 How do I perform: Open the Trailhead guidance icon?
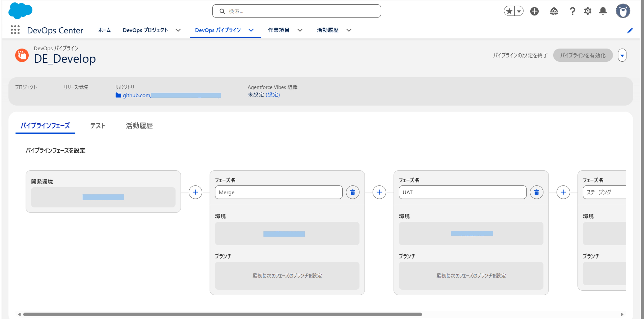pyautogui.click(x=554, y=11)
